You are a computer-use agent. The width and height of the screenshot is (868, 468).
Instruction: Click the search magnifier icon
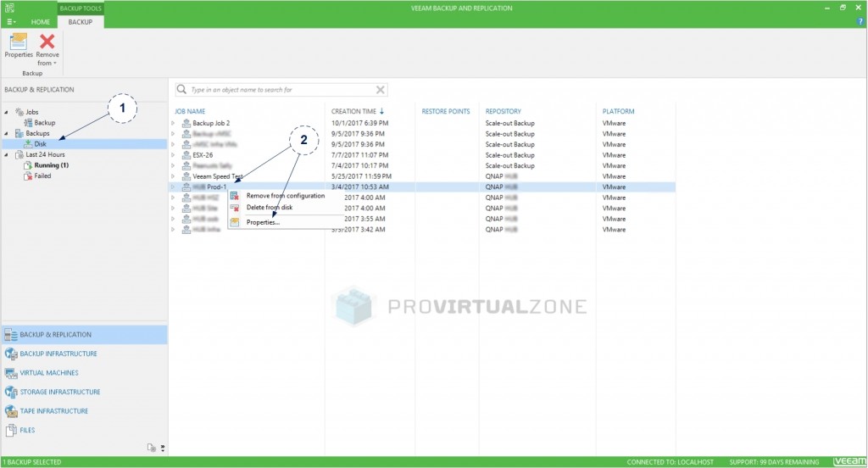181,89
